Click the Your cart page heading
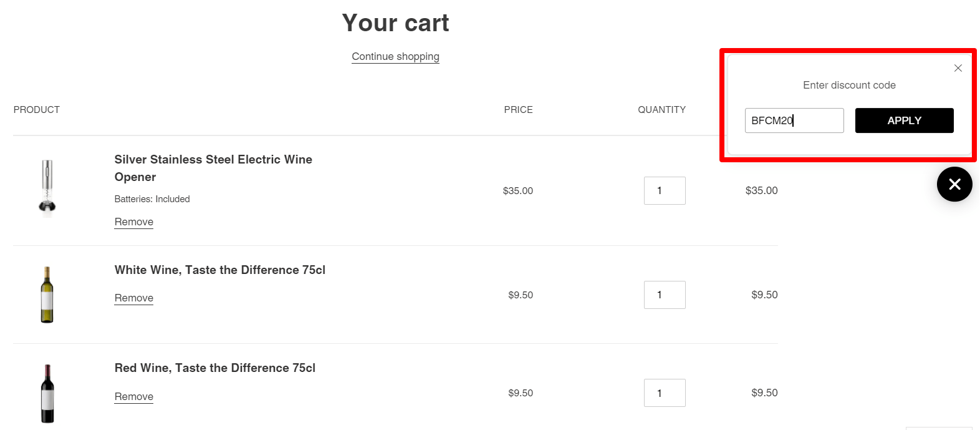 coord(395,23)
